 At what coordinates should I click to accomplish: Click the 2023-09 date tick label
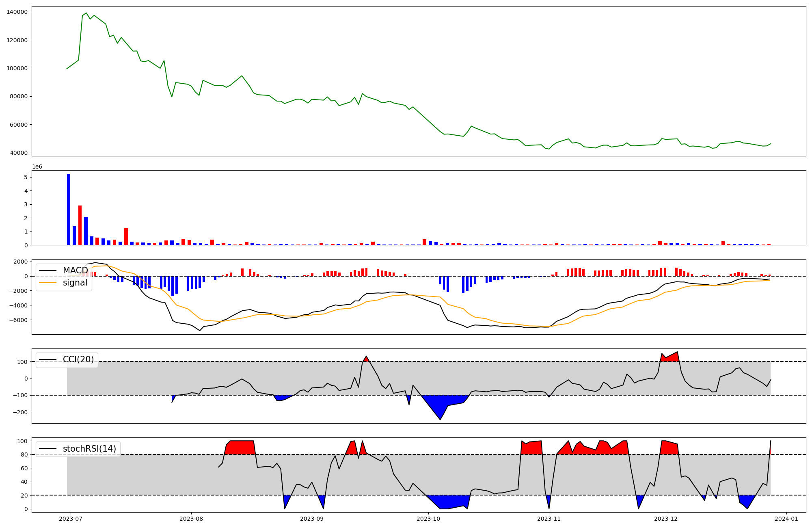(x=312, y=519)
